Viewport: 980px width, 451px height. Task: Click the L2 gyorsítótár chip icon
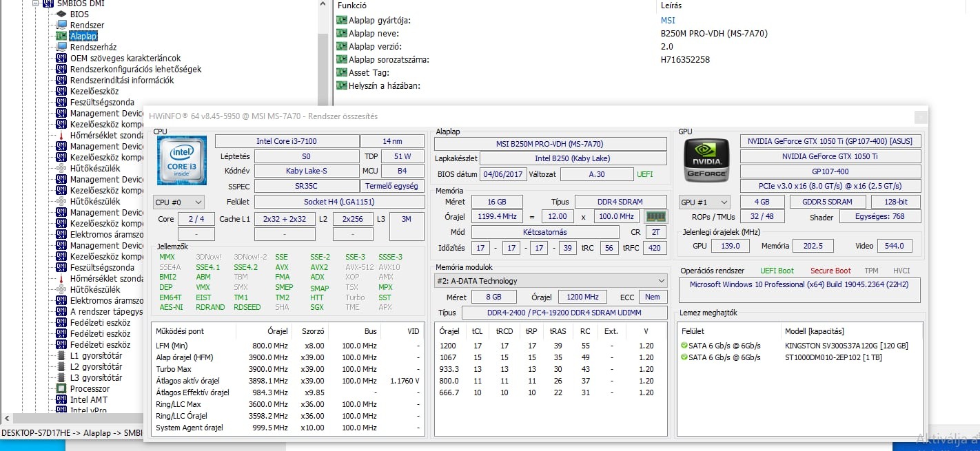(x=62, y=366)
